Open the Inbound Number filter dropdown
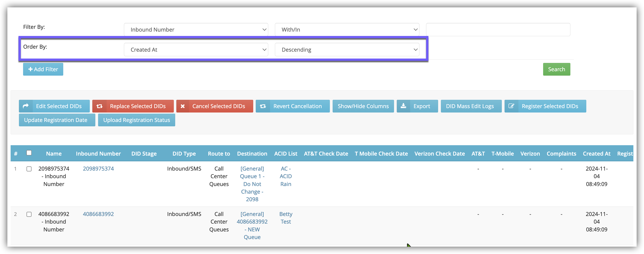 196,30
